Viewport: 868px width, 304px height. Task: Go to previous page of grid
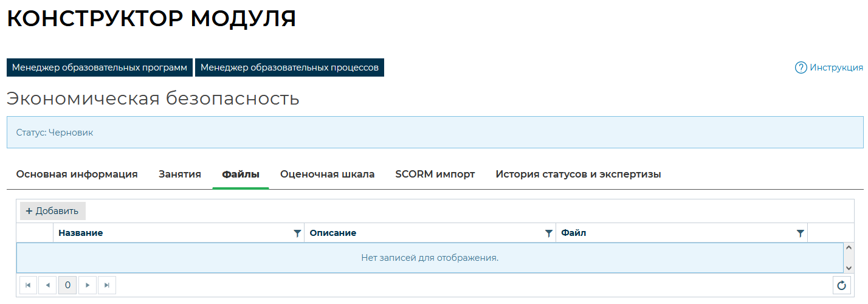(47, 285)
